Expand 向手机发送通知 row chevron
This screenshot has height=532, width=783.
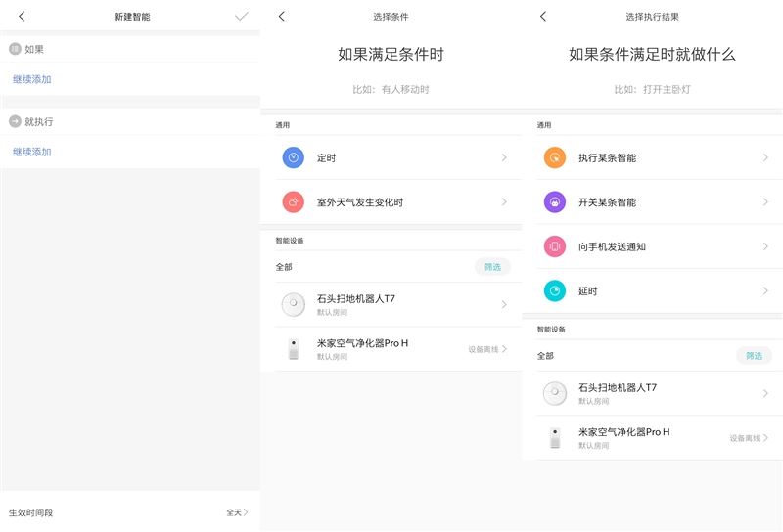pos(765,246)
